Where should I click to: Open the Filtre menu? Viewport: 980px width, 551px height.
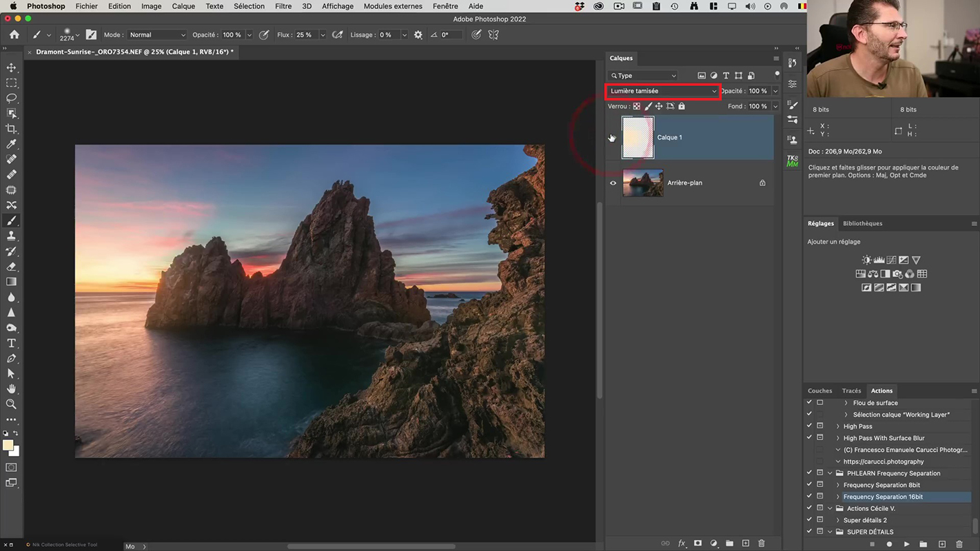[283, 6]
